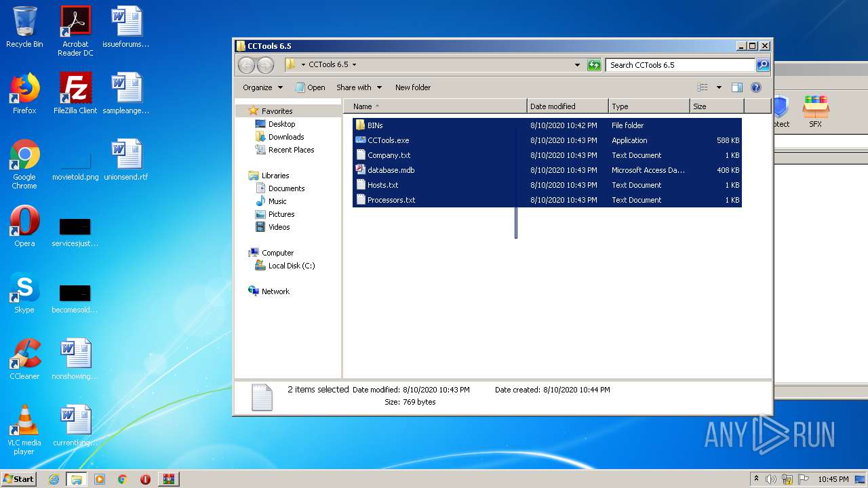Toggle the preview pane button
This screenshot has height=488, width=868.
point(737,87)
